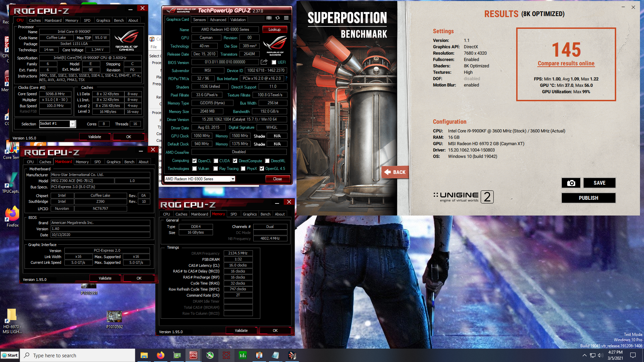Select the Core Temp desktop icon
This screenshot has height=362, width=644.
click(11, 150)
